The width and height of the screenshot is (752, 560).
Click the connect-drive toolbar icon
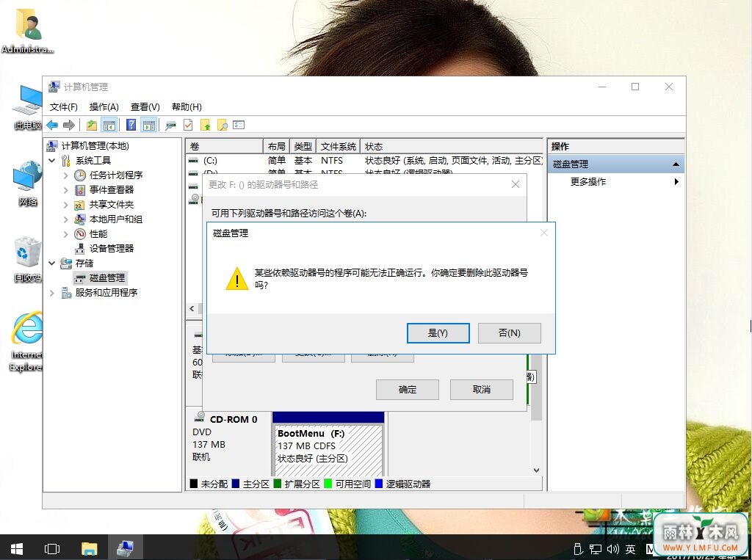(x=170, y=125)
